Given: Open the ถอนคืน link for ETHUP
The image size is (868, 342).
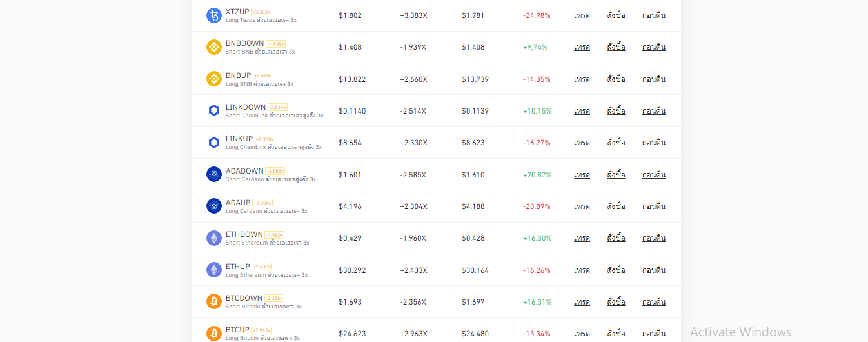Looking at the screenshot, I should 654,270.
